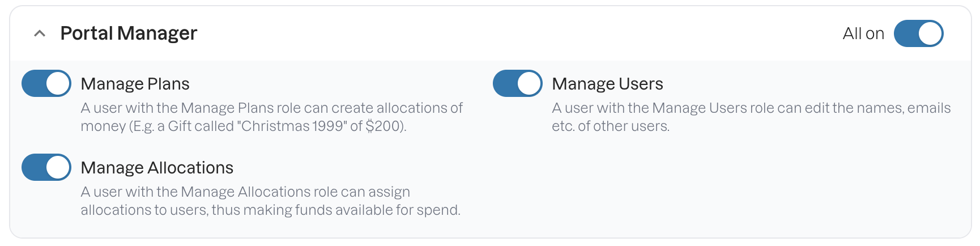The height and width of the screenshot is (246, 980).
Task: Collapse the Portal Manager section chevron
Action: [x=40, y=33]
